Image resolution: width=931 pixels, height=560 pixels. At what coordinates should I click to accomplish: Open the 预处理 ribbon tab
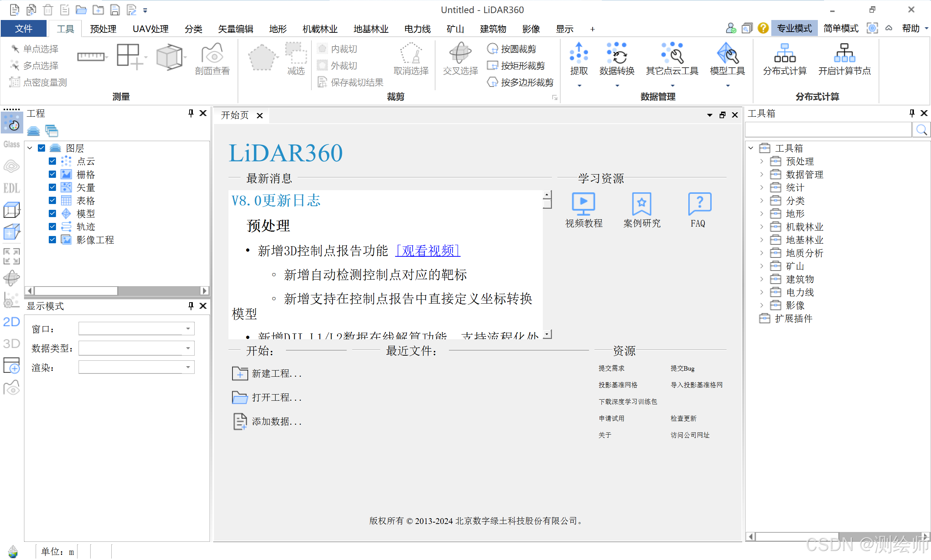coord(103,29)
